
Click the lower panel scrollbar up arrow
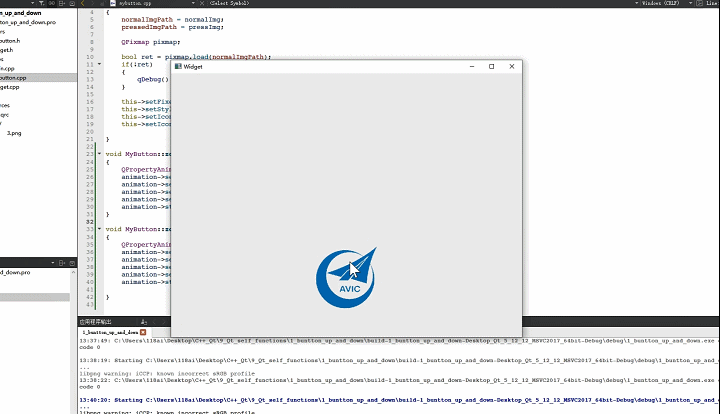click(73, 272)
